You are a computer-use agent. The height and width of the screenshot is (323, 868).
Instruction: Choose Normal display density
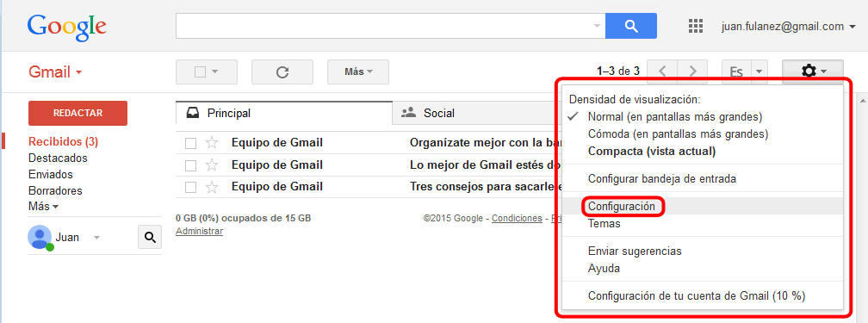coord(675,117)
